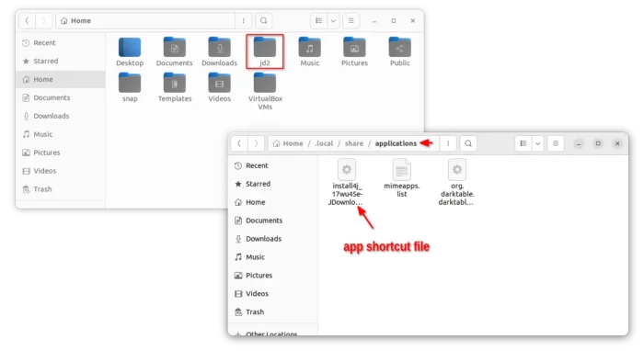Open hamburger menu in applications window
The image size is (644, 351).
tap(556, 143)
